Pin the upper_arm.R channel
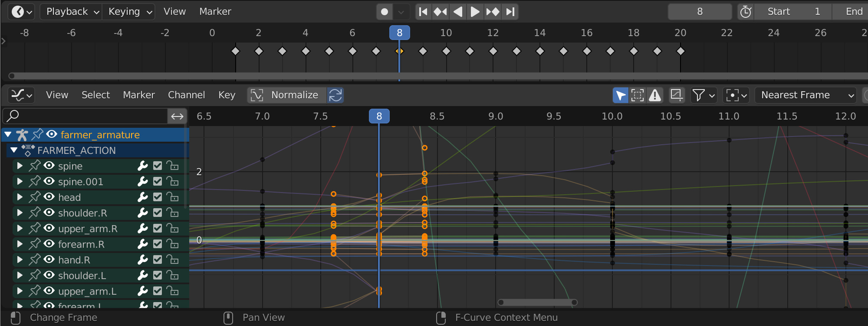The height and width of the screenshot is (326, 868). pyautogui.click(x=35, y=228)
